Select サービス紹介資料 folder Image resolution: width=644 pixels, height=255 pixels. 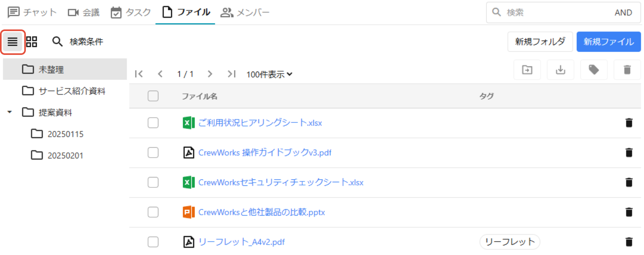(65, 91)
